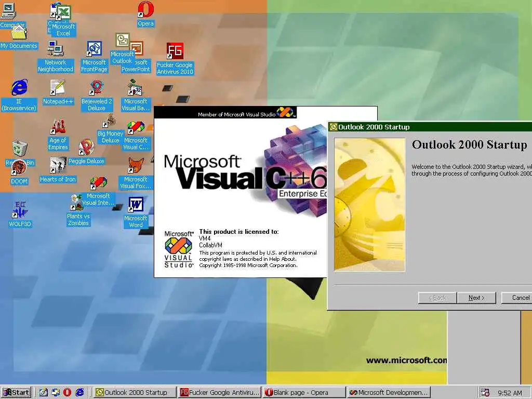The width and height of the screenshot is (532, 399).
Task: Click the www.microsoft.com text in the background window
Action: coord(406,361)
